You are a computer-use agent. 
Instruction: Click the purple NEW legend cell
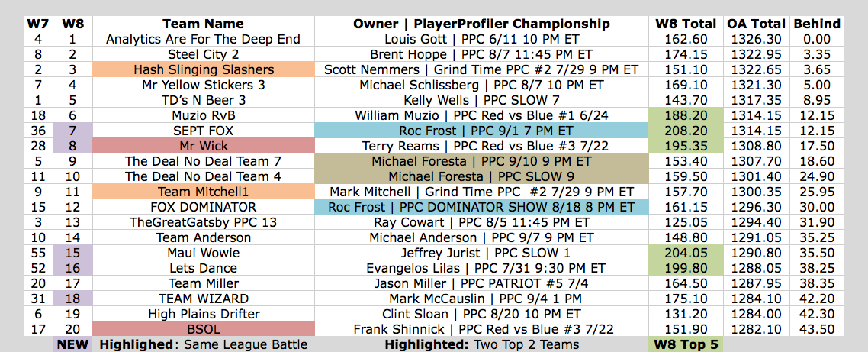click(73, 344)
